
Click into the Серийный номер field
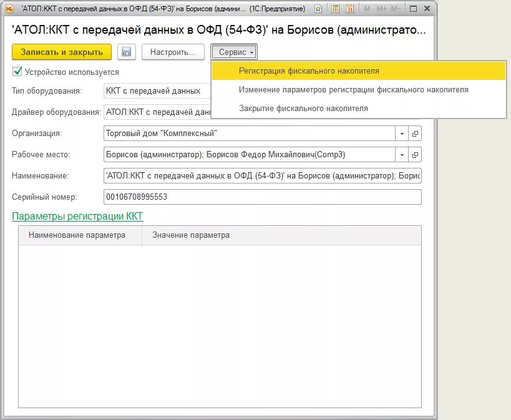pyautogui.click(x=263, y=197)
